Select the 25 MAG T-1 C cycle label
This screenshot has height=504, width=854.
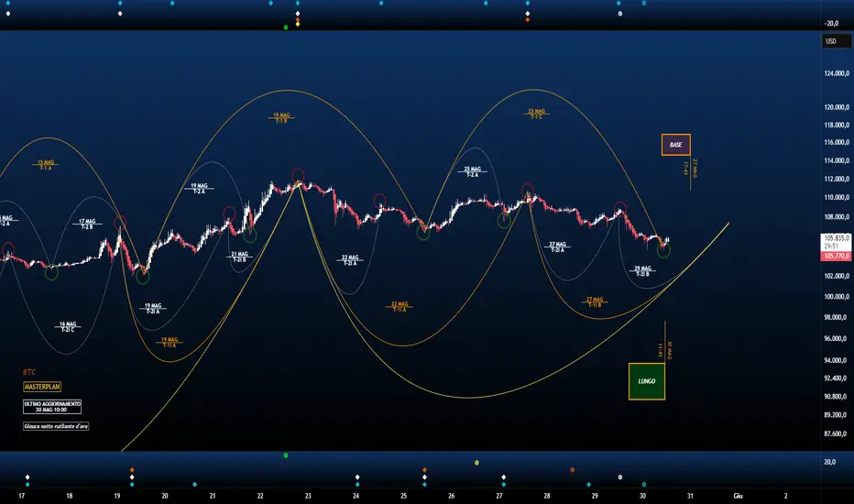[536, 114]
